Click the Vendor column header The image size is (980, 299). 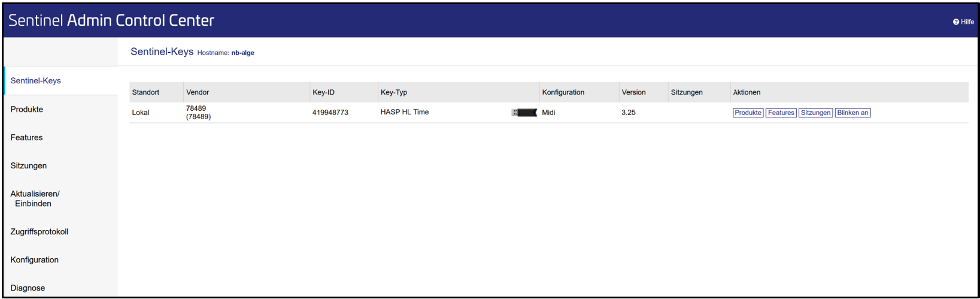198,92
